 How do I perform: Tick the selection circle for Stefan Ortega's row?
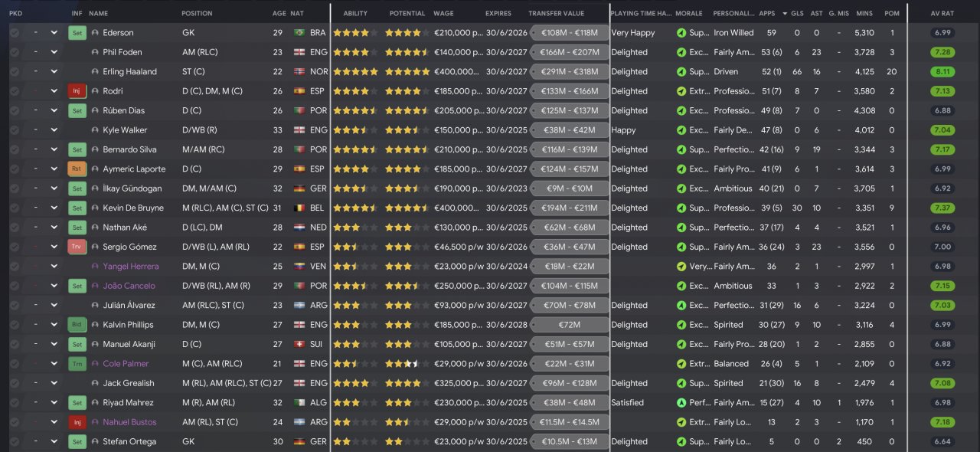tap(15, 441)
